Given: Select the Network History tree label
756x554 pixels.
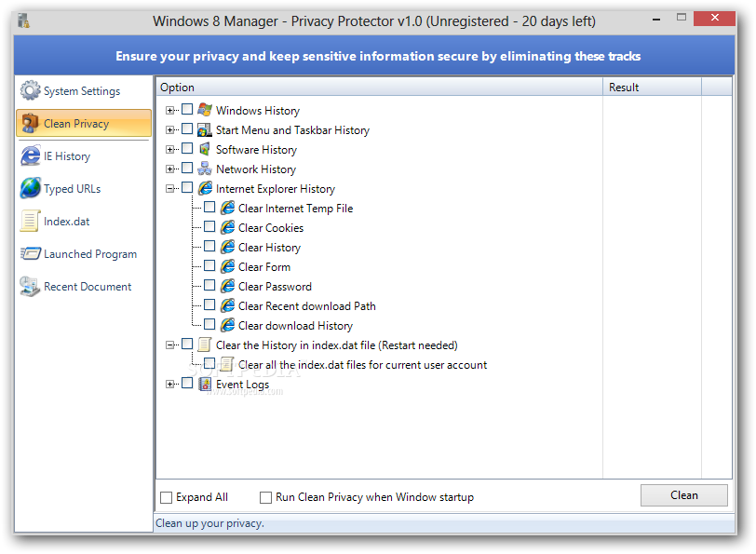Looking at the screenshot, I should pos(255,169).
